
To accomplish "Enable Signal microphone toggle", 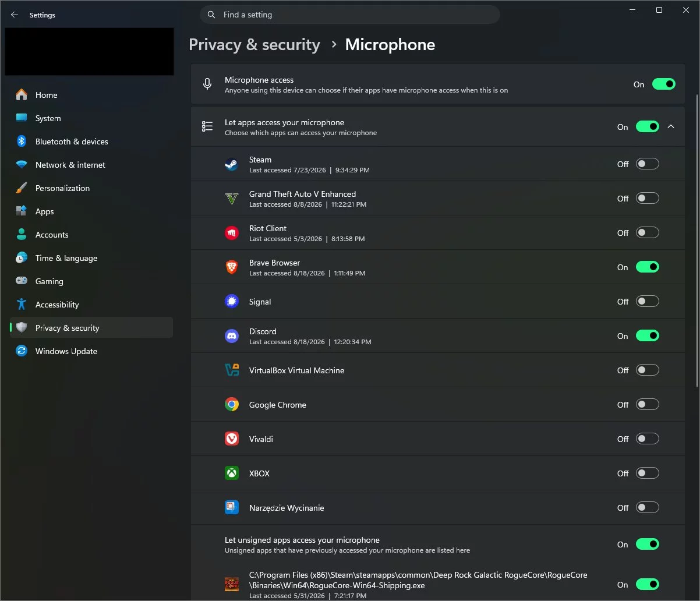I will 647,302.
